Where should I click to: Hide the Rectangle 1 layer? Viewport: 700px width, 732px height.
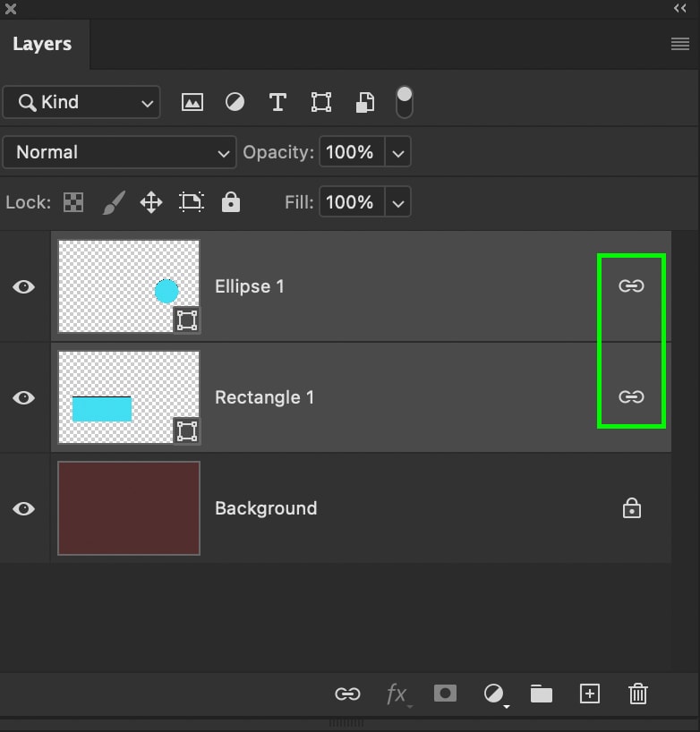pos(24,397)
